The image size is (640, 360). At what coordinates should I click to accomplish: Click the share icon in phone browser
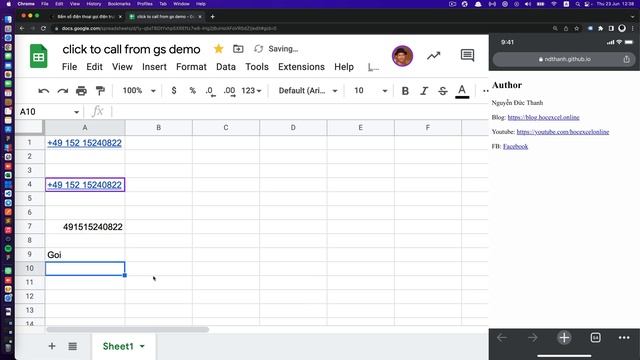pyautogui.click(x=627, y=59)
